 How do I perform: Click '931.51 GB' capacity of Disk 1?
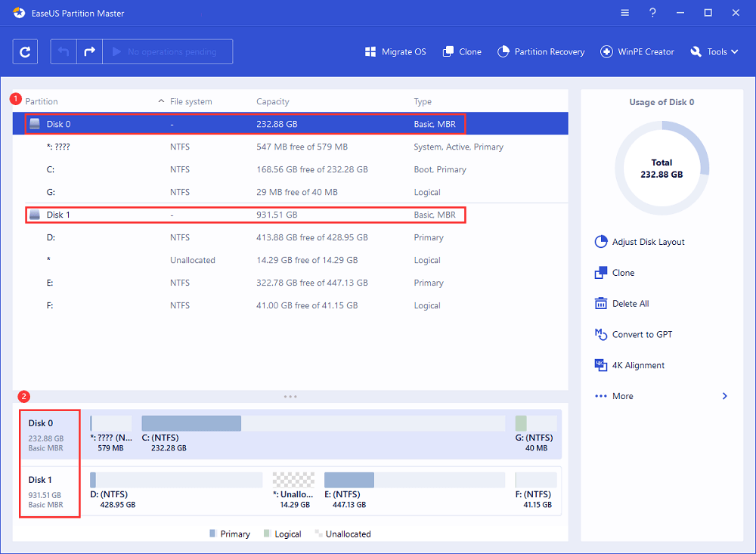tap(277, 215)
